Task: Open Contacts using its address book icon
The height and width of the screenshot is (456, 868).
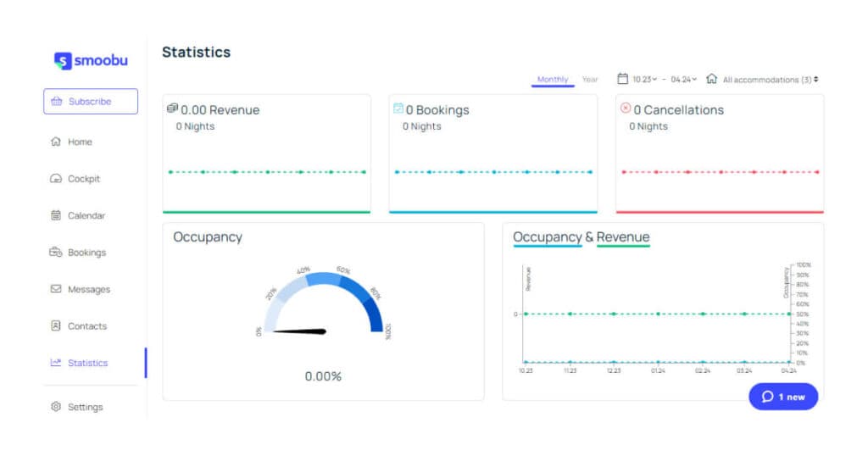Action: [x=56, y=325]
